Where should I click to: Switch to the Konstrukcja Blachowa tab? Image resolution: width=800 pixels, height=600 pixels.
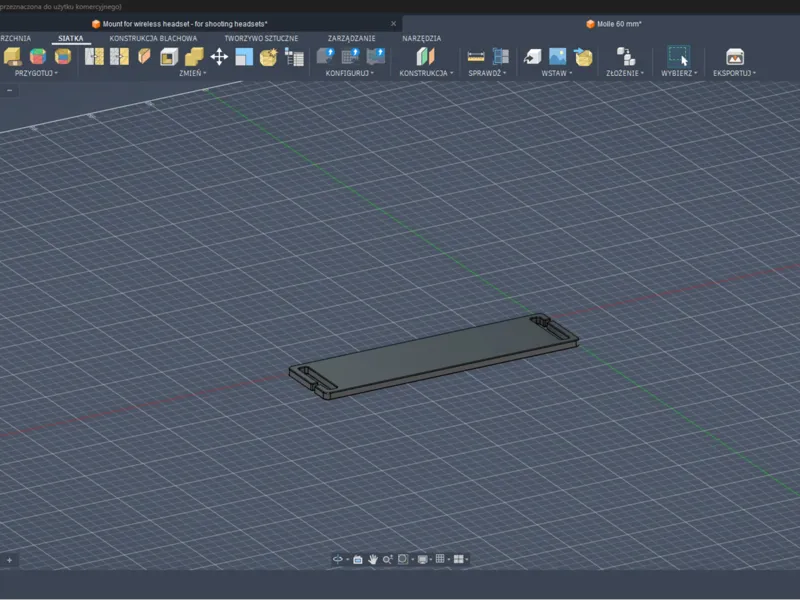point(153,38)
